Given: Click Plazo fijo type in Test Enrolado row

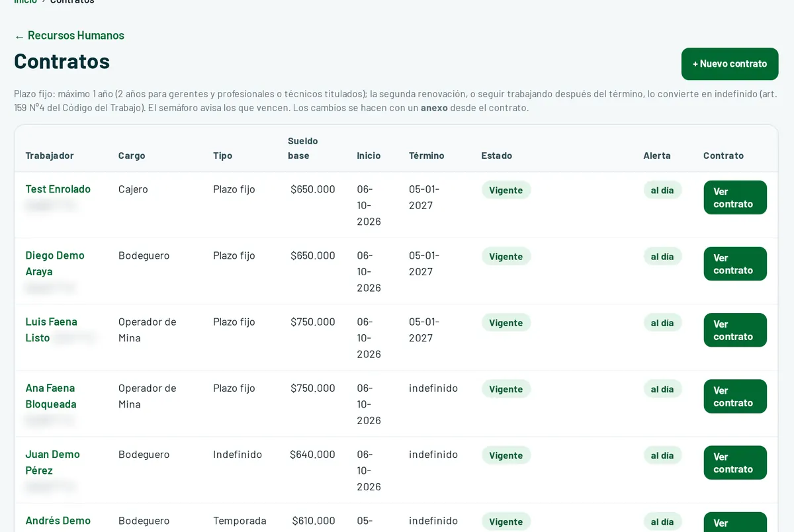Looking at the screenshot, I should coord(234,189).
